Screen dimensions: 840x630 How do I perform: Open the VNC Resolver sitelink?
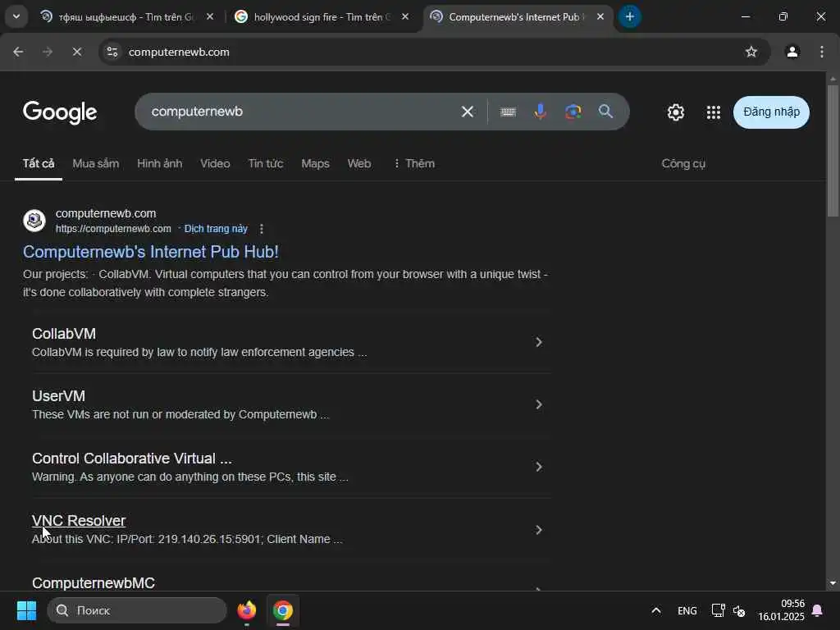pyautogui.click(x=79, y=521)
